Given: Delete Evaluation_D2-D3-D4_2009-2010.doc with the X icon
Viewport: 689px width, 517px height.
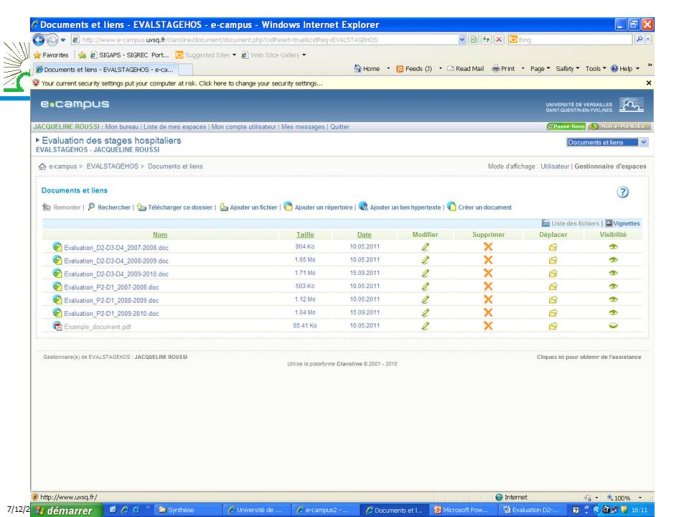Looking at the screenshot, I should point(488,273).
